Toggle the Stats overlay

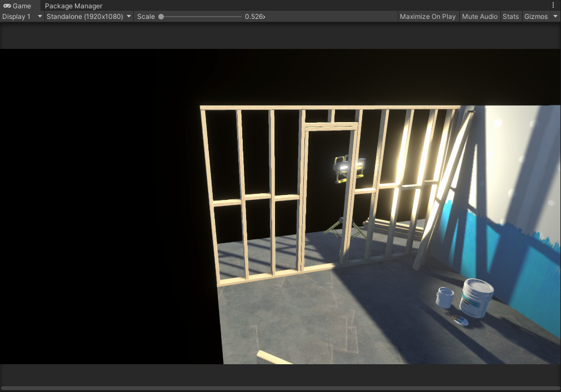click(510, 17)
